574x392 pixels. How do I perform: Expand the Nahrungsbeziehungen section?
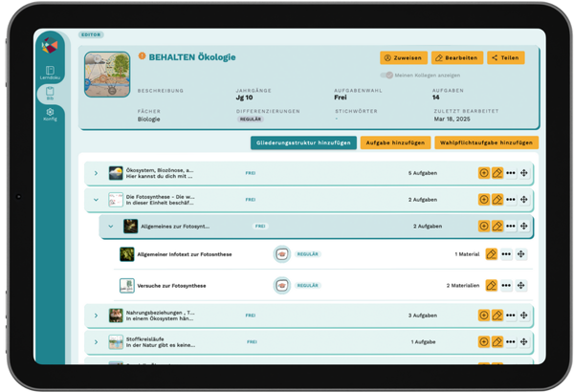tap(96, 315)
